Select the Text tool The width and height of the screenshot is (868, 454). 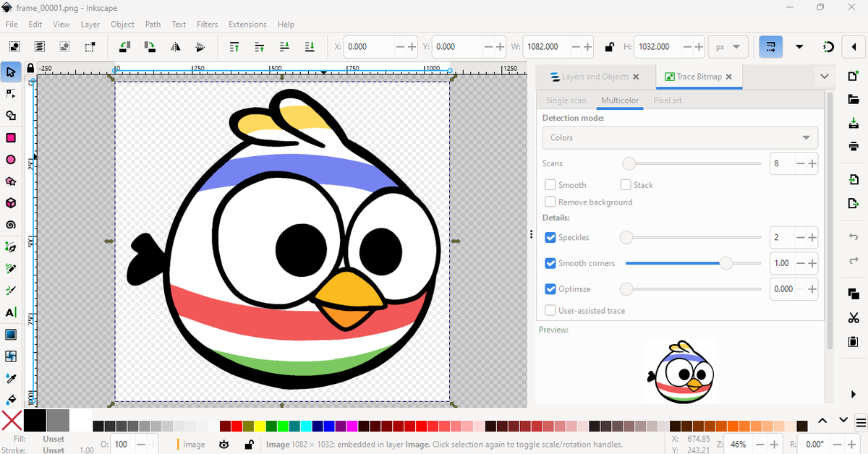[x=11, y=312]
